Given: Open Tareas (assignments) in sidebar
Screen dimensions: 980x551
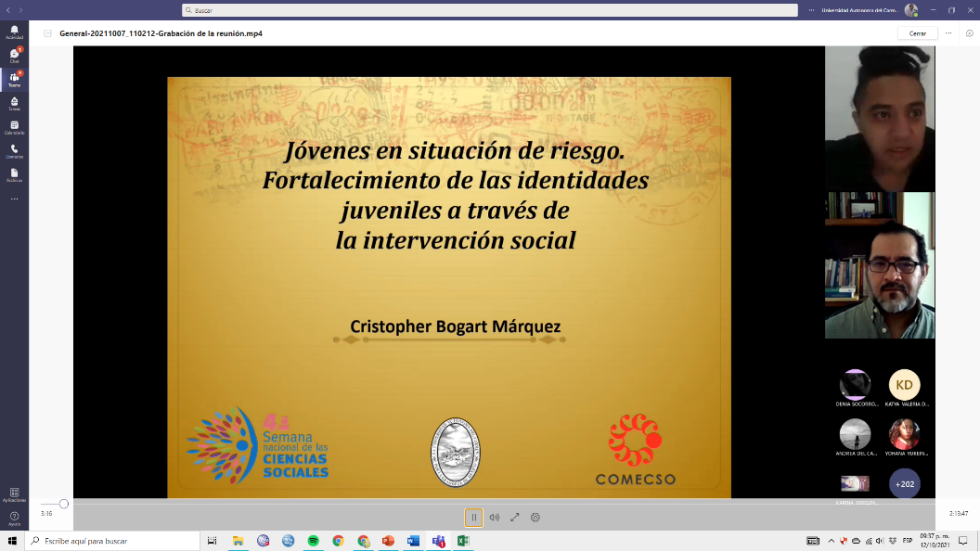Looking at the screenshot, I should pyautogui.click(x=14, y=104).
